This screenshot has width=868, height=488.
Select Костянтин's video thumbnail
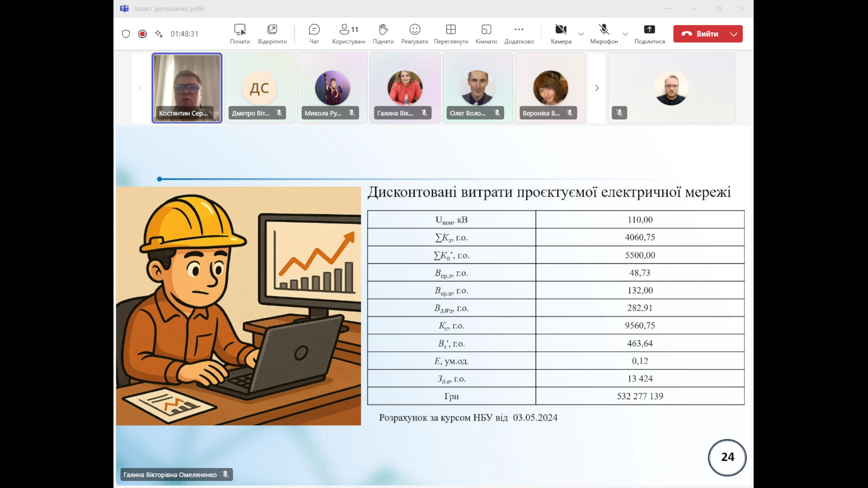(187, 88)
